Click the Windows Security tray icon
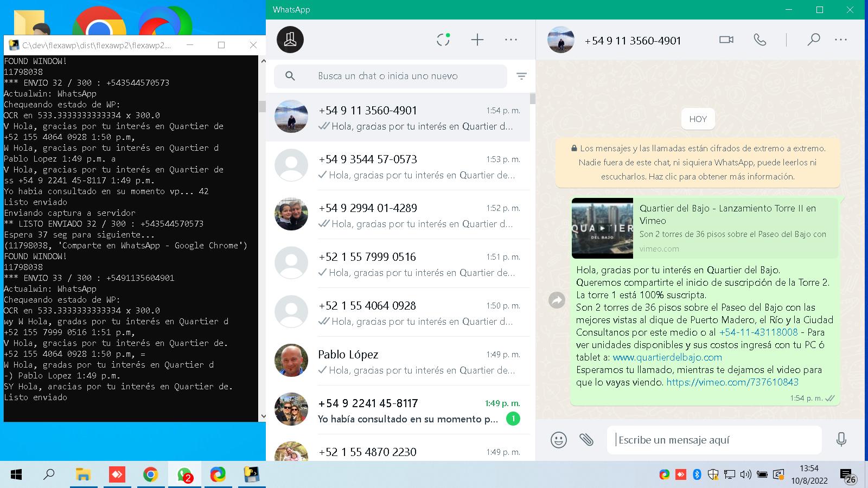This screenshot has width=868, height=488. click(713, 475)
